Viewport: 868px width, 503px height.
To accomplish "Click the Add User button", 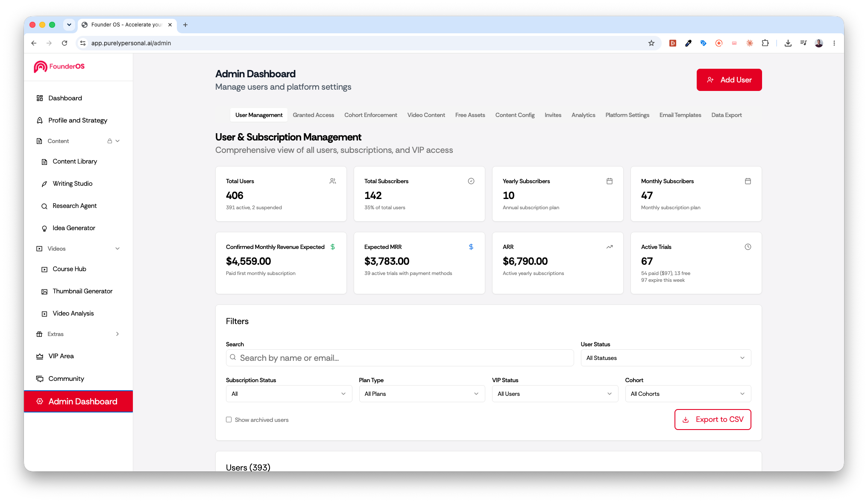I will pyautogui.click(x=729, y=80).
